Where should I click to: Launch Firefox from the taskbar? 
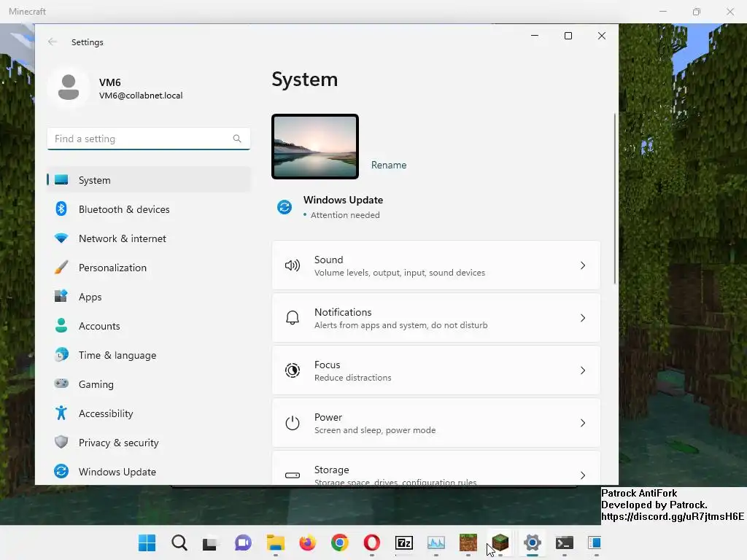(x=307, y=542)
